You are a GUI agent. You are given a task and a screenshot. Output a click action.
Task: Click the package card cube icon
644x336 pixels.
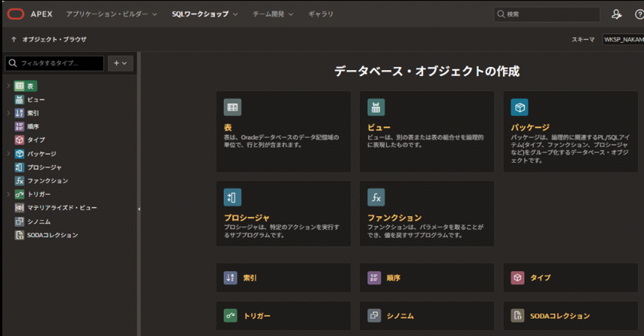click(x=519, y=107)
